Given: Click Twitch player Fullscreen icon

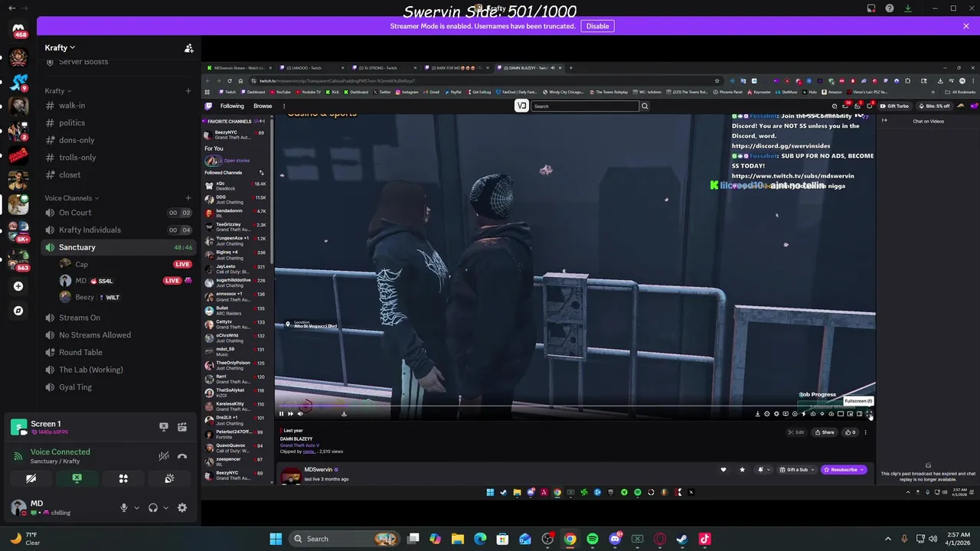Looking at the screenshot, I should pos(869,414).
